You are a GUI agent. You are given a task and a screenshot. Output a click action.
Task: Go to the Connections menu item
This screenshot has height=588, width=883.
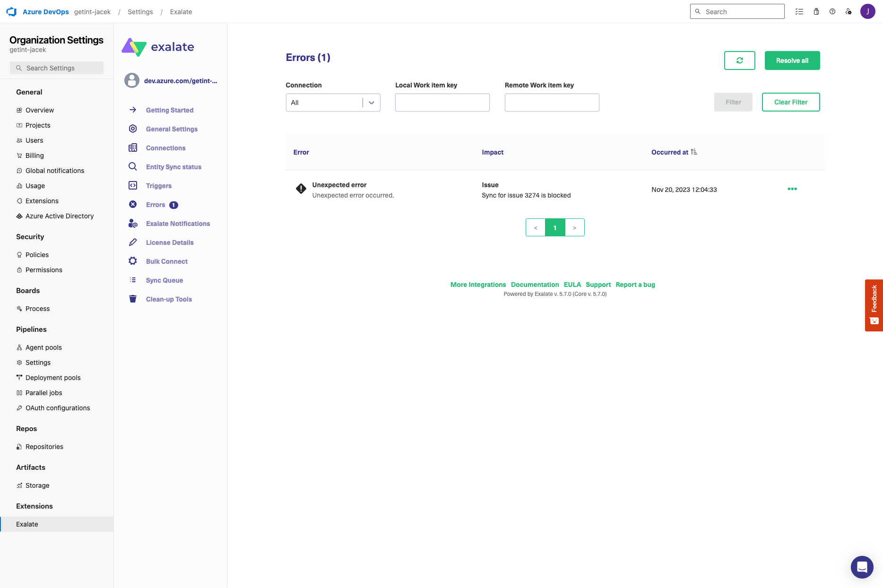(165, 148)
